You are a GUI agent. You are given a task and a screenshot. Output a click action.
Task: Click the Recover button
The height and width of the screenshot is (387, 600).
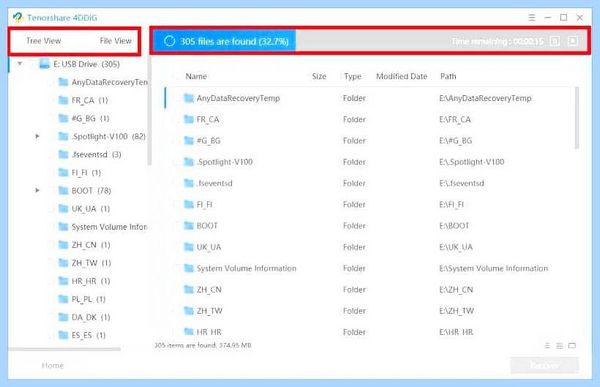(x=545, y=366)
